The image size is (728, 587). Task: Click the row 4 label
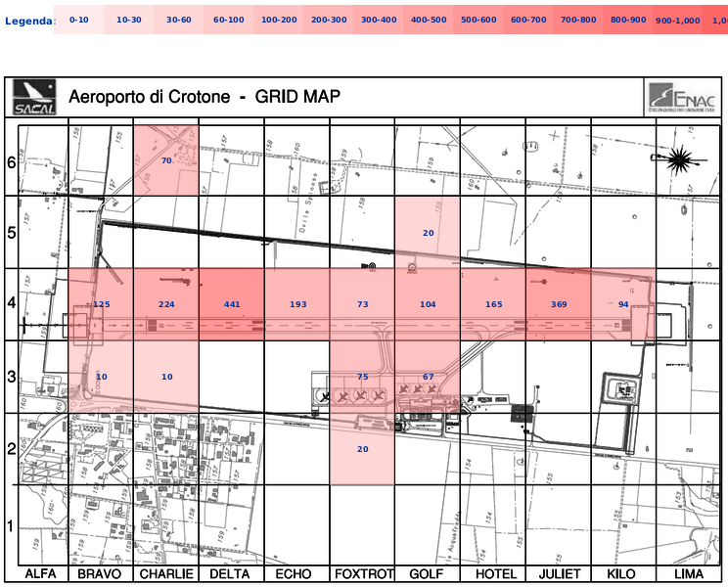click(x=11, y=303)
